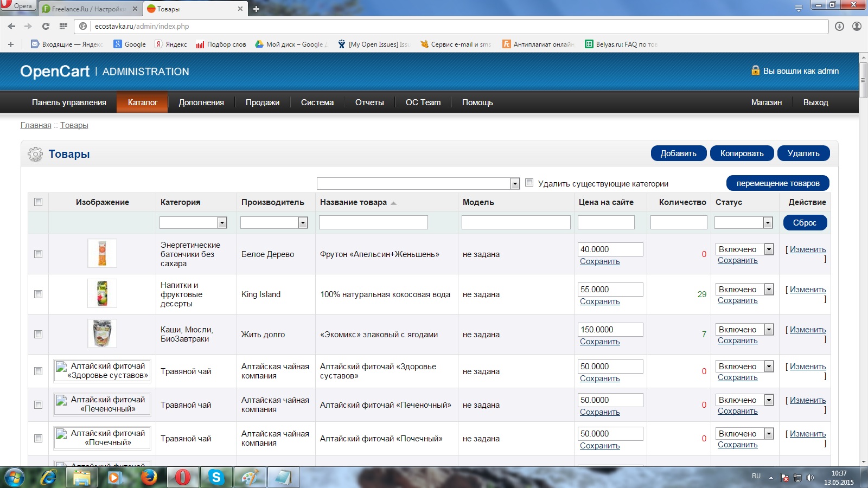This screenshot has height=488, width=868.
Task: Open the Продажи menu
Action: tap(263, 102)
